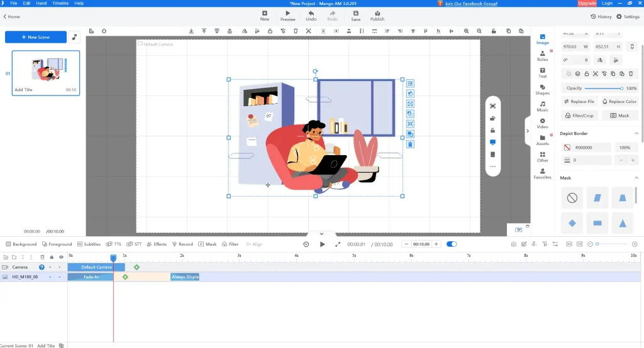Open the Roles panel in sidebar
Screen dimensions: 644x348
[542, 56]
